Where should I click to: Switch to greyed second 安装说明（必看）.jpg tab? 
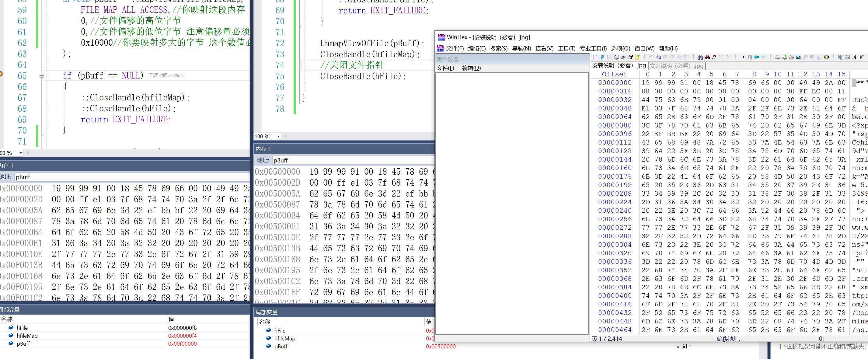click(677, 66)
